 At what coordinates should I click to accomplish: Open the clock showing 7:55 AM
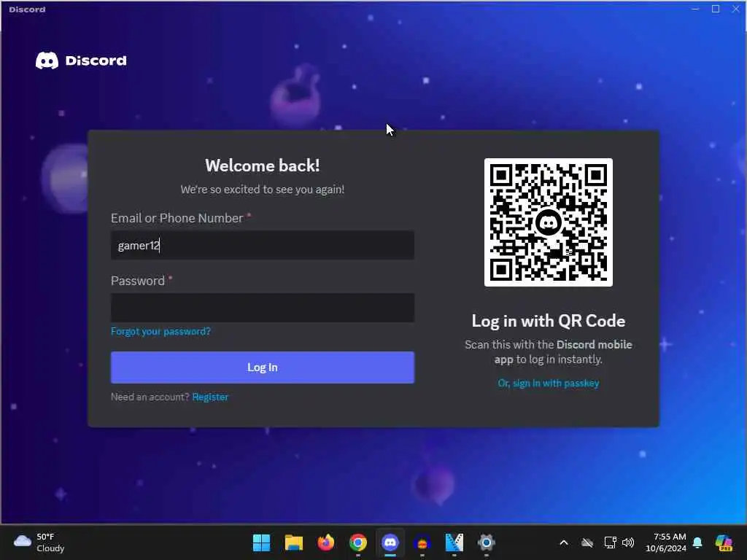[665, 542]
